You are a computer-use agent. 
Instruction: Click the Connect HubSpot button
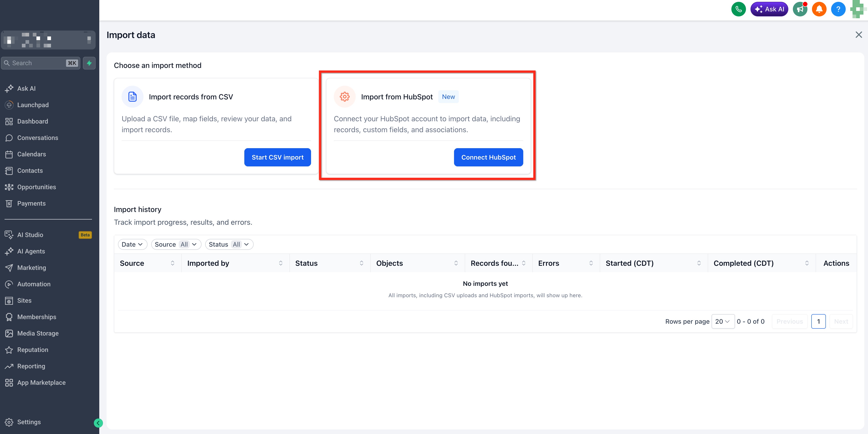488,157
